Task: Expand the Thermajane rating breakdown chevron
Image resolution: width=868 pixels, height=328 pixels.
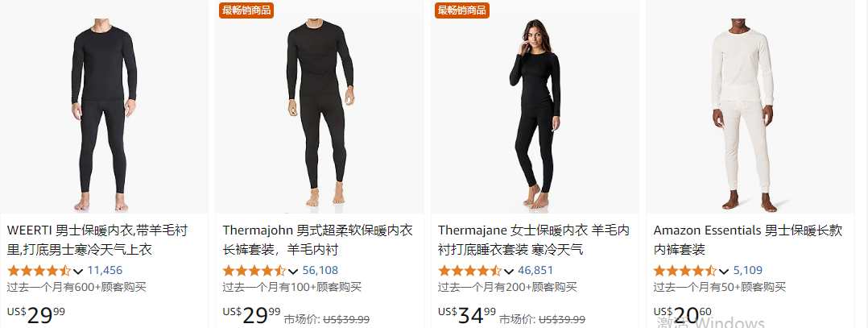Action: tap(509, 272)
